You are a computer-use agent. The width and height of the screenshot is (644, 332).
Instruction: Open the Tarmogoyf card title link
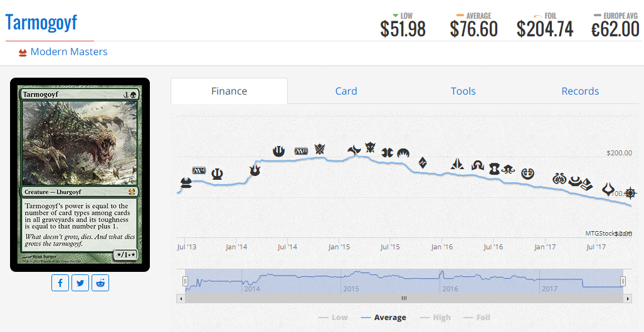[41, 22]
